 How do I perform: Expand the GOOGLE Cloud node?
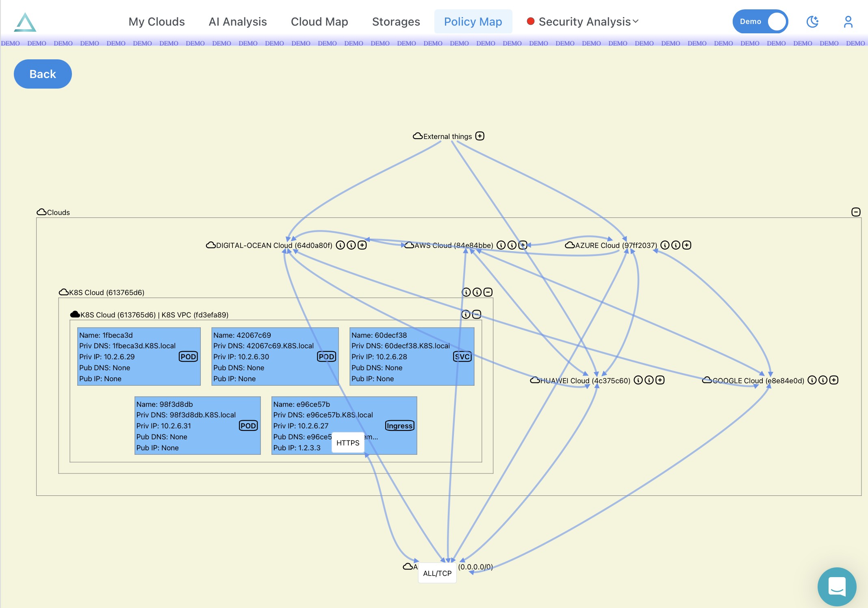(834, 380)
